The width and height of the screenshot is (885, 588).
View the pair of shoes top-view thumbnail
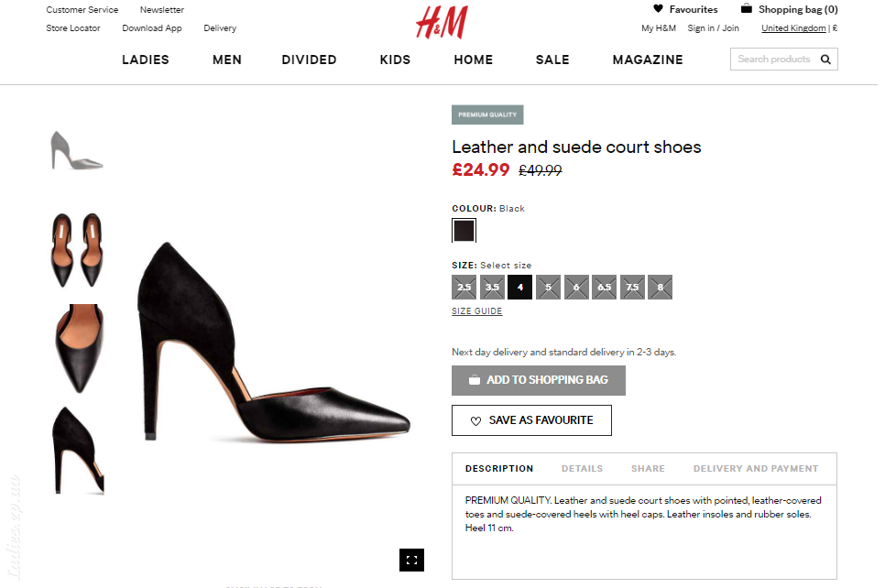point(77,250)
